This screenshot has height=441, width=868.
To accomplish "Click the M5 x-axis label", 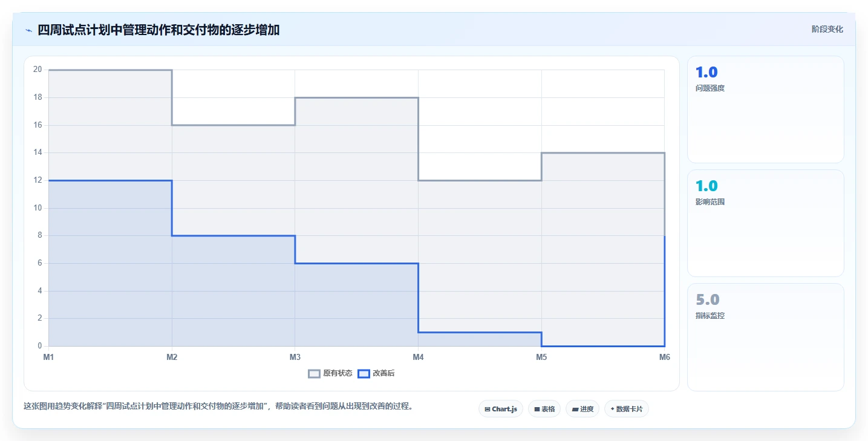I will pyautogui.click(x=541, y=357).
